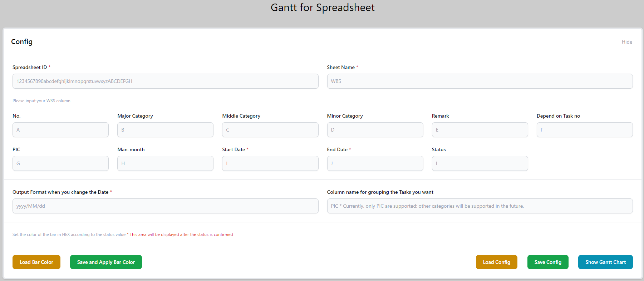Click the Sheet Name input field

pyautogui.click(x=480, y=81)
